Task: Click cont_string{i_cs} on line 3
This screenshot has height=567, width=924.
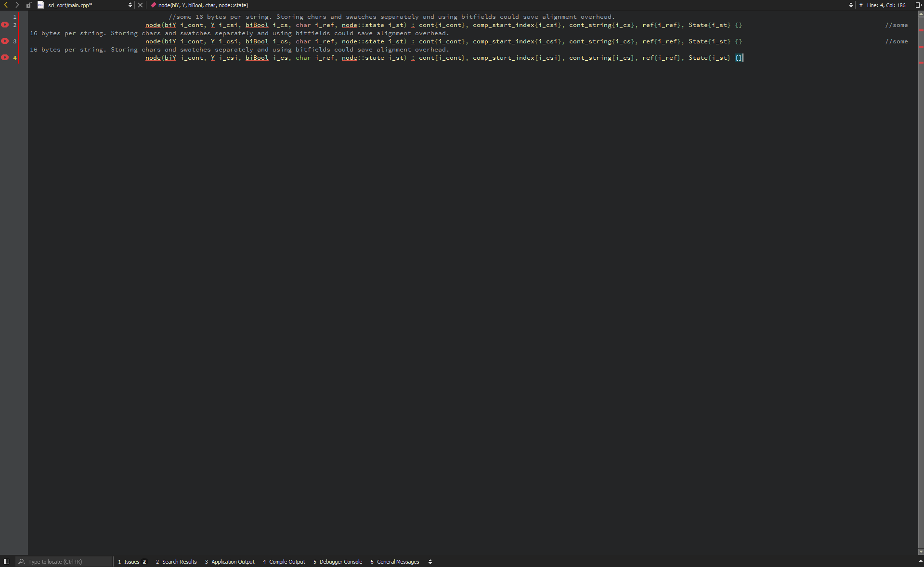Action: (x=602, y=41)
